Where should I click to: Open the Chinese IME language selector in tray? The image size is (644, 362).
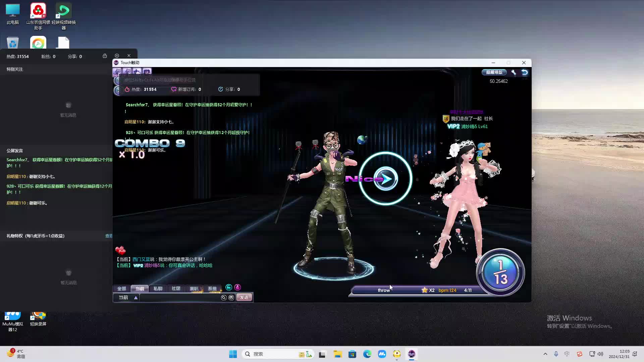567,354
